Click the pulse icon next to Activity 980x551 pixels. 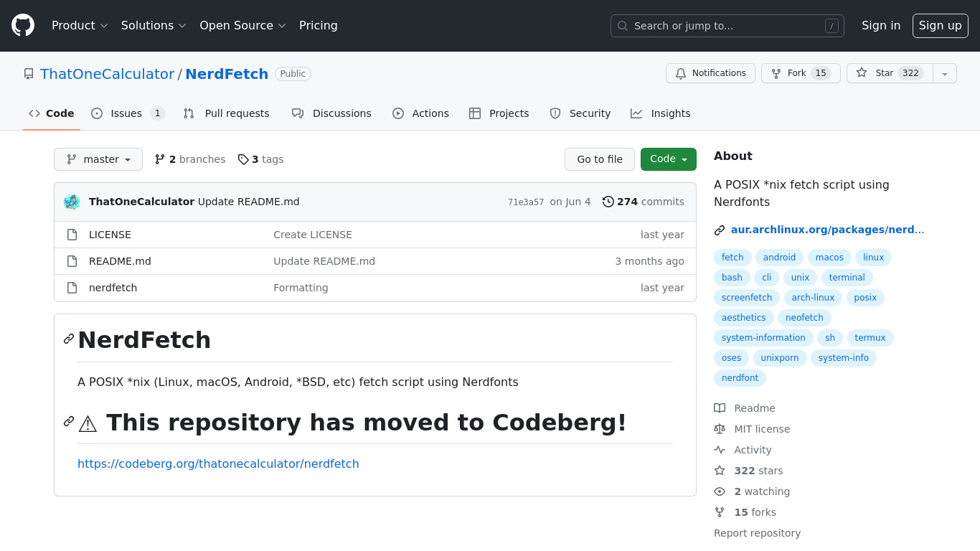coord(720,450)
